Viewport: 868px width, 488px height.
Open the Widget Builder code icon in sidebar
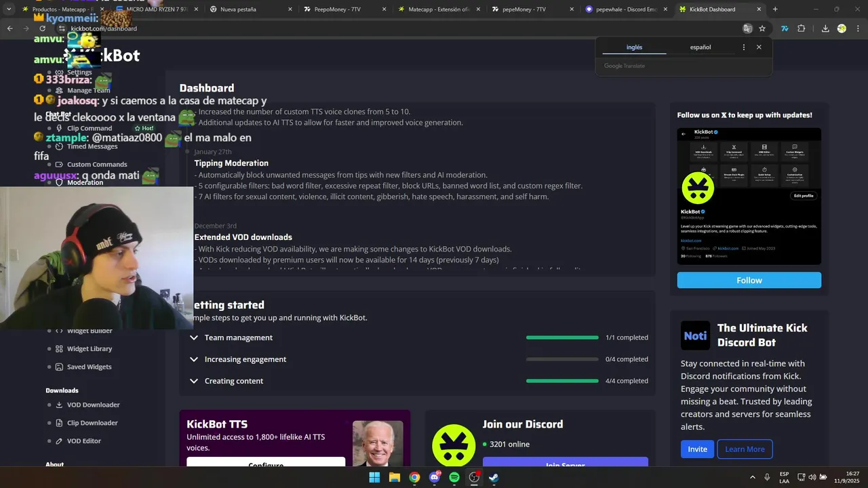(59, 331)
